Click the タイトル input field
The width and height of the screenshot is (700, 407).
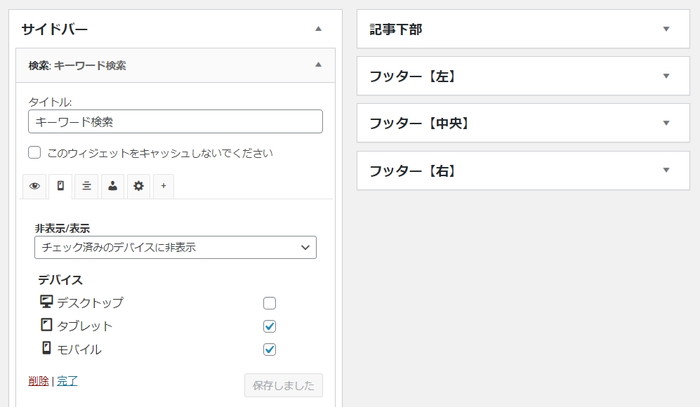coord(175,121)
